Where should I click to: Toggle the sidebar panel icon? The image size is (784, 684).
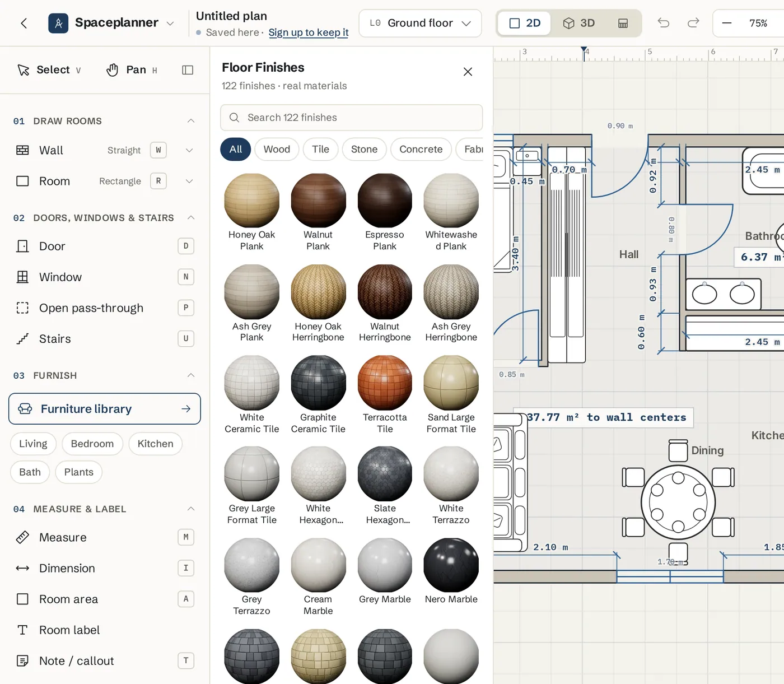(188, 70)
